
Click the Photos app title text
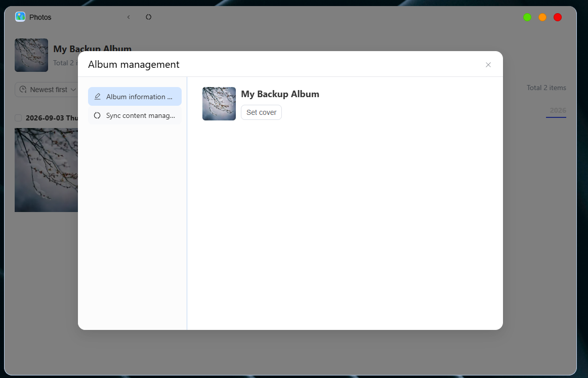(40, 17)
